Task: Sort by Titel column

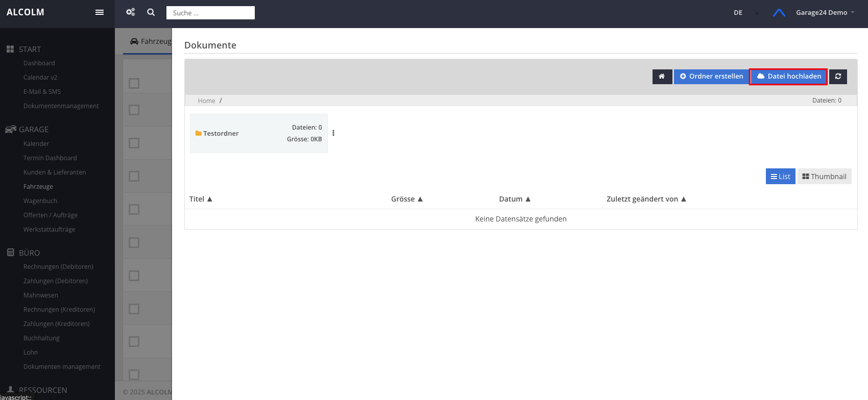Action: [x=200, y=199]
